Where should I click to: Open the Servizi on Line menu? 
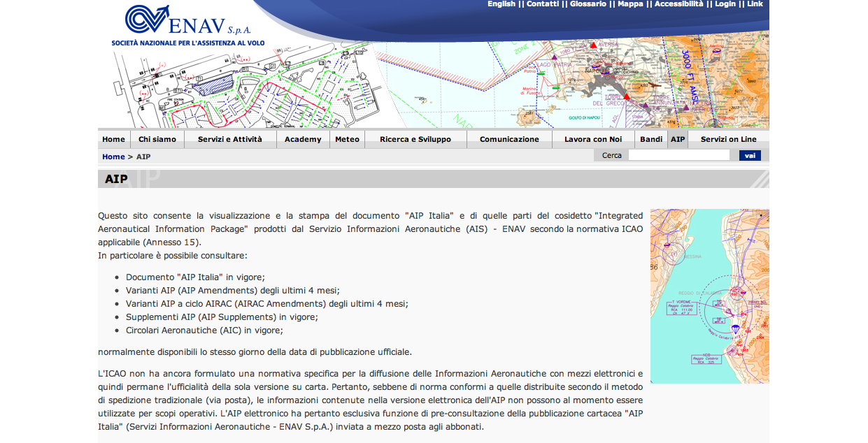(x=729, y=139)
